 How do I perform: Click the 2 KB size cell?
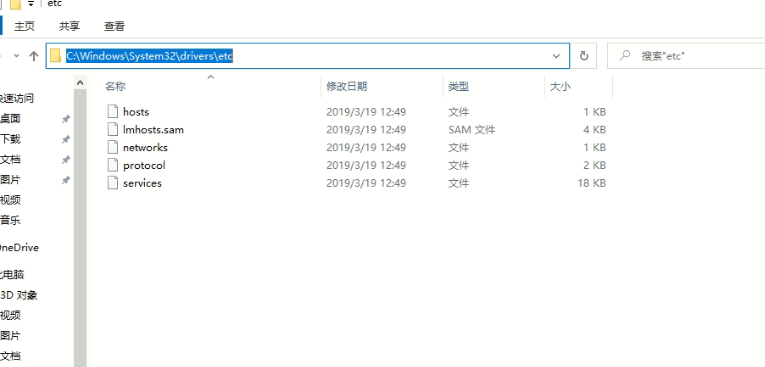tap(594, 165)
